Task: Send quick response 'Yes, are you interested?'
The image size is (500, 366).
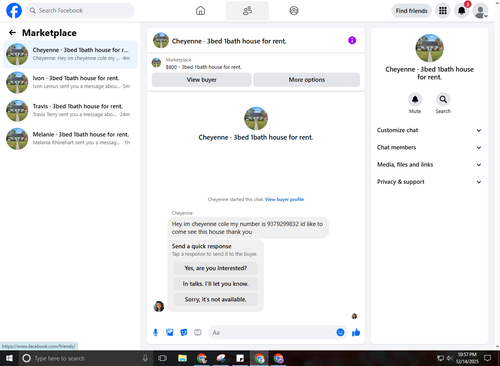Action: 216,268
